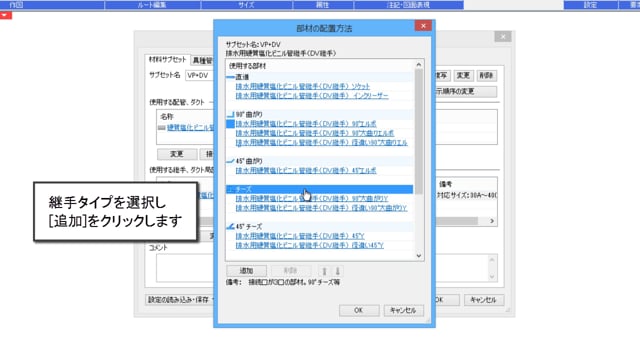Screen dimensions: 640x360
Task: Open the 設定 ribbon tab
Action: coord(591,5)
